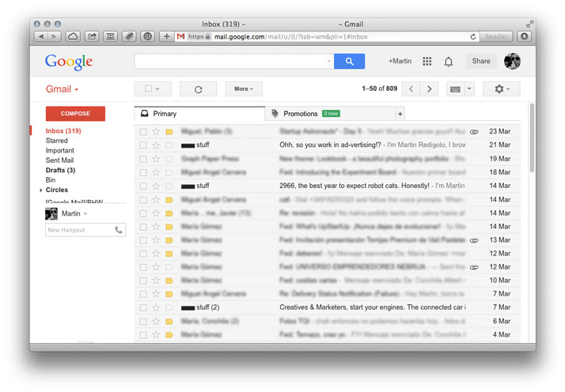The height and width of the screenshot is (392, 565).
Task: Click the browser share icon
Action: point(92,36)
